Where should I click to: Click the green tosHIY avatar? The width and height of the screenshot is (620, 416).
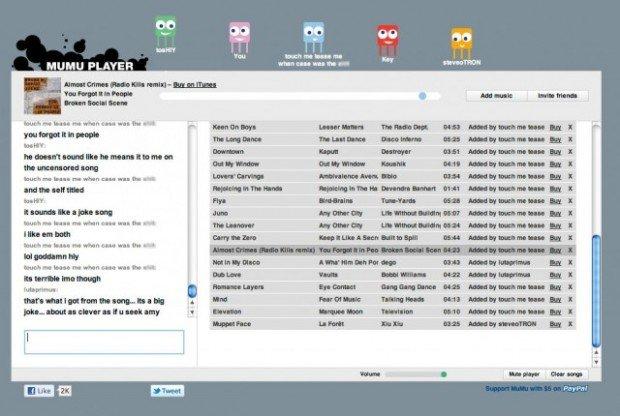click(165, 32)
